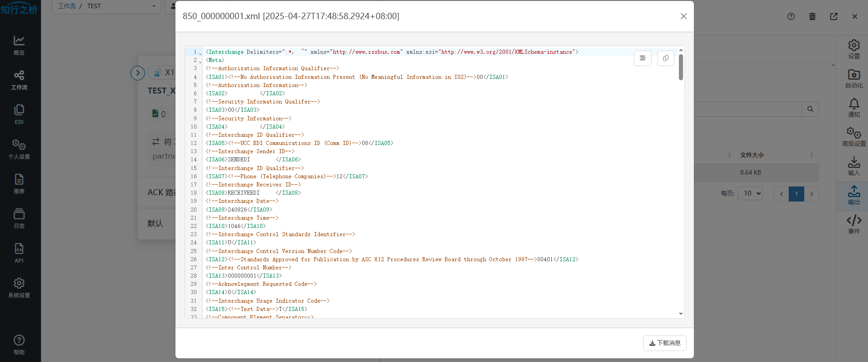Click the search magnifier button
The image size is (868, 362).
click(810, 109)
